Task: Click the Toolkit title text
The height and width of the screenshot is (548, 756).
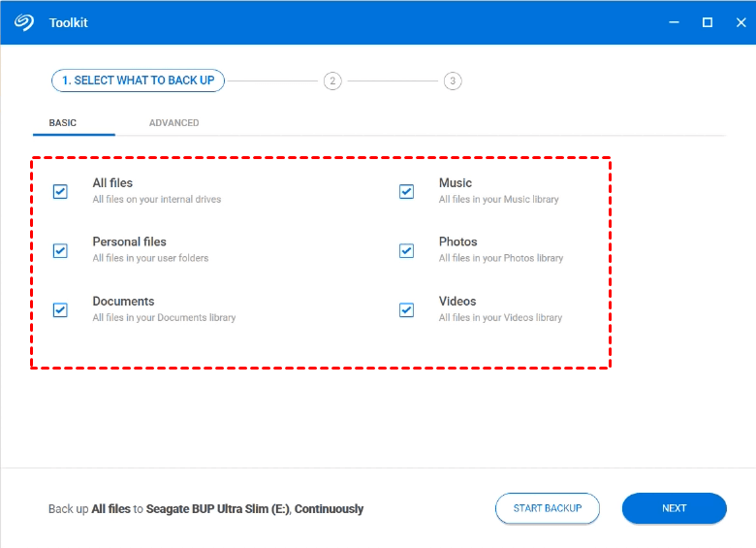Action: tap(68, 21)
